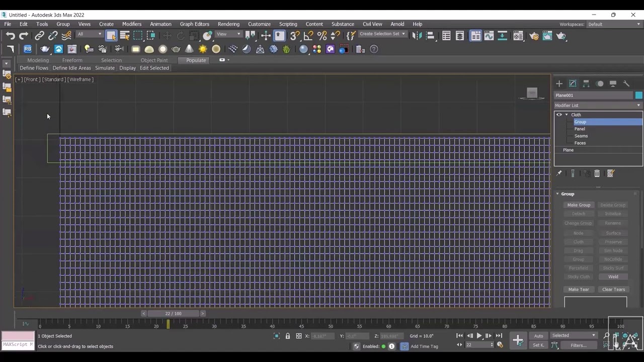Click the Undo arrow icon
Screen dimensions: 644x362
[11, 36]
